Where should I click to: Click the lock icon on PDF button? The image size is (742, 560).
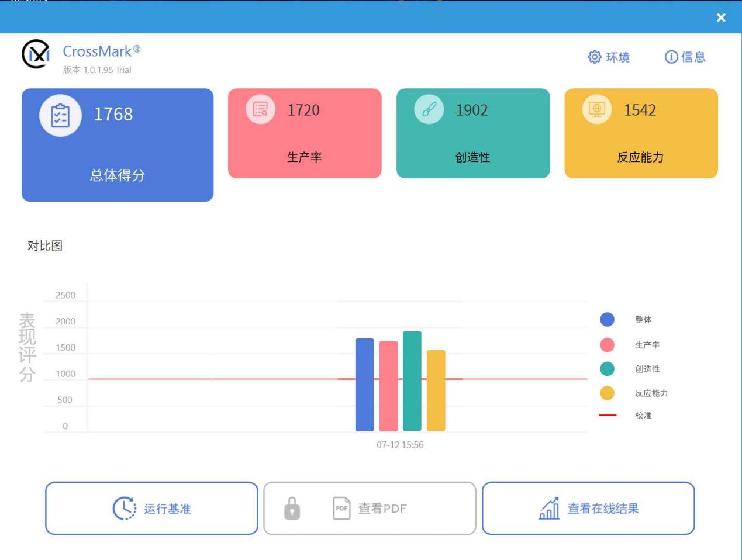pos(292,509)
